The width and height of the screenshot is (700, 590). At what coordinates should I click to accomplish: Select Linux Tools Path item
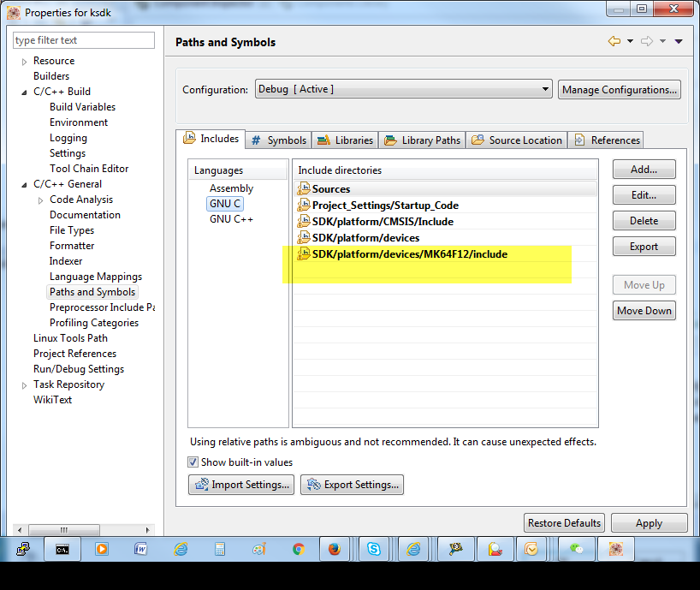(x=70, y=338)
